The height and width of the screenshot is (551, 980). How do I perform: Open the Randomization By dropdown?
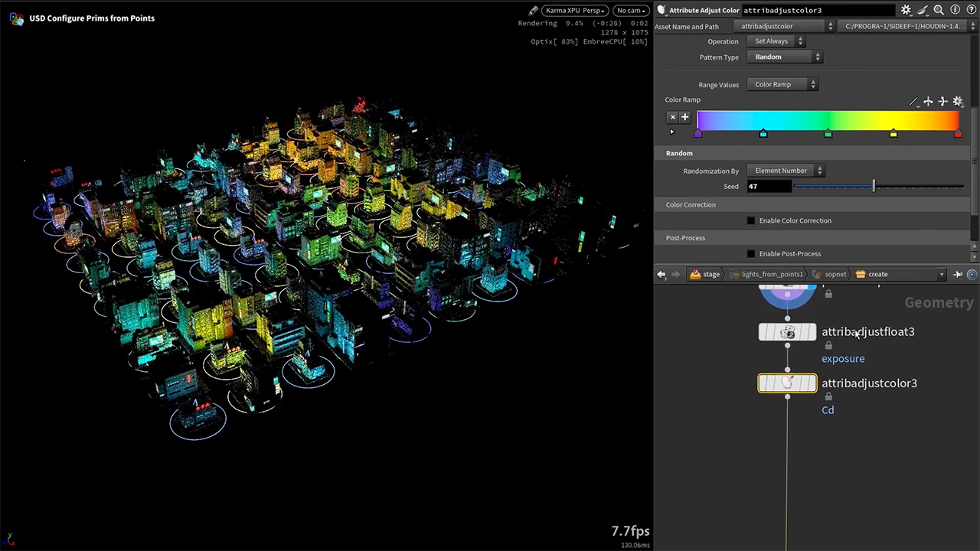(x=785, y=171)
